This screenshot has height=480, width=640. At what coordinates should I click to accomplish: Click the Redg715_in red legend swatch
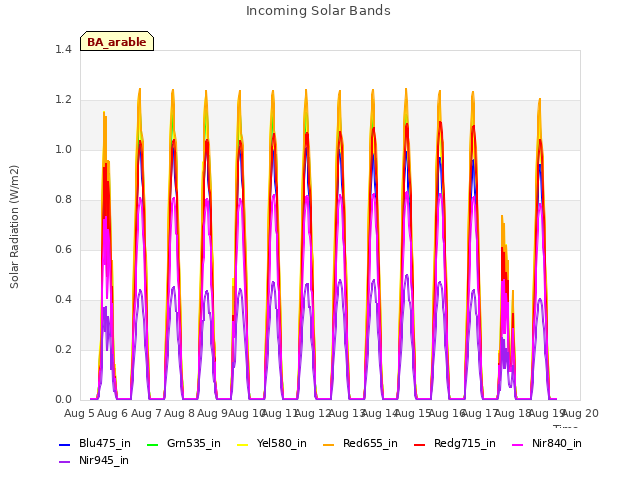tap(420, 444)
